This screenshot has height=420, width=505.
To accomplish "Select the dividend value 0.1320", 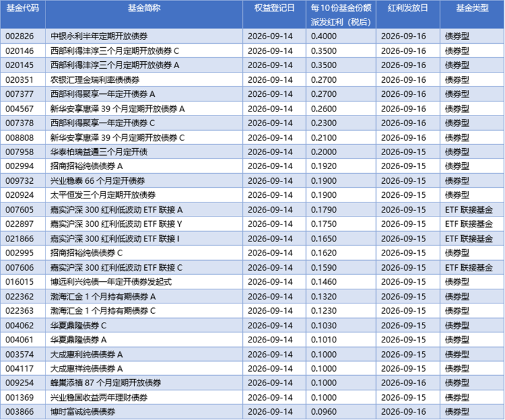I will point(323,297).
